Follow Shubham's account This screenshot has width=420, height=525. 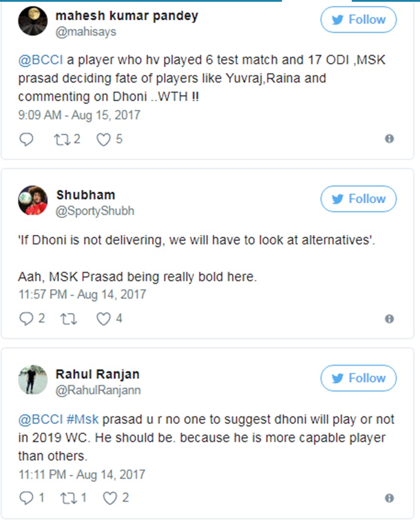point(358,199)
